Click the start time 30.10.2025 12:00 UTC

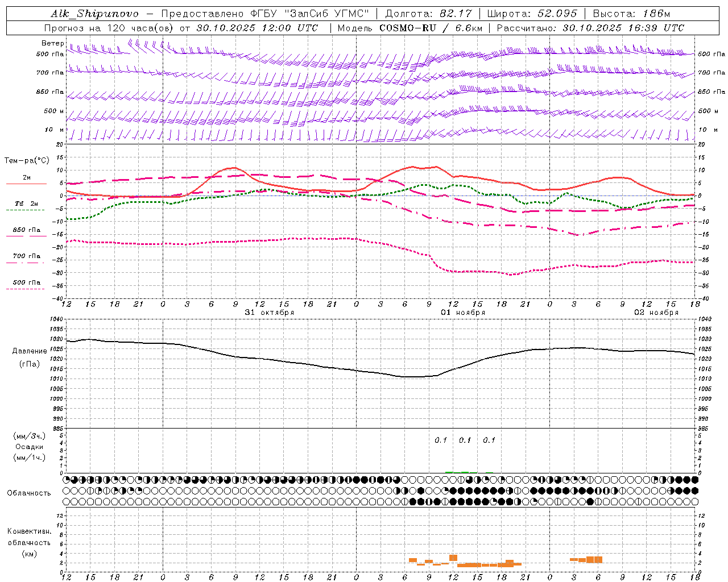pyautogui.click(x=257, y=28)
